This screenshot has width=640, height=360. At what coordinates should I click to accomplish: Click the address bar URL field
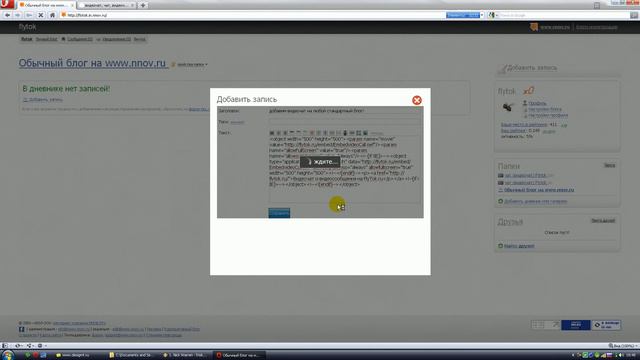(x=253, y=15)
